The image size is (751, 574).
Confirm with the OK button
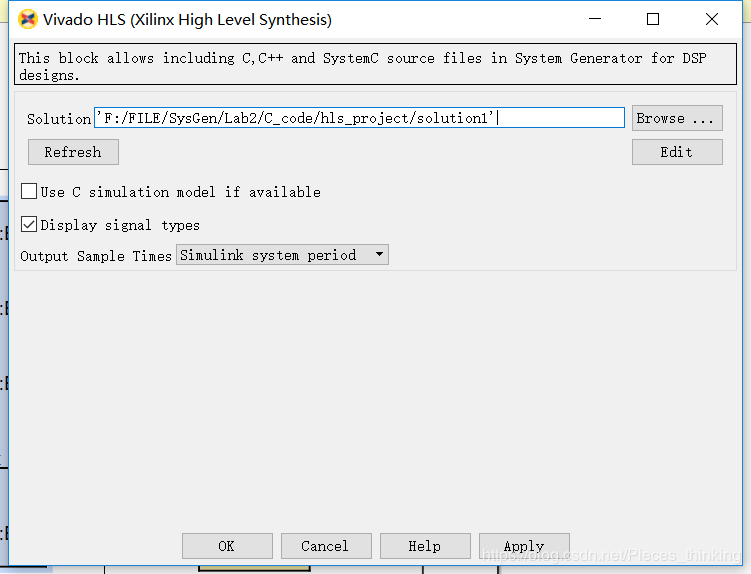point(227,546)
